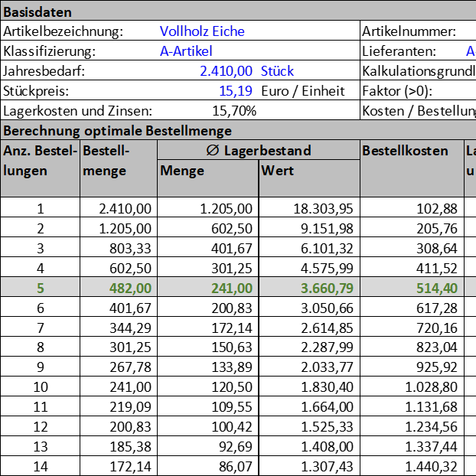Select the 3.660,79 stock value cell
476x476 pixels.
pos(309,288)
